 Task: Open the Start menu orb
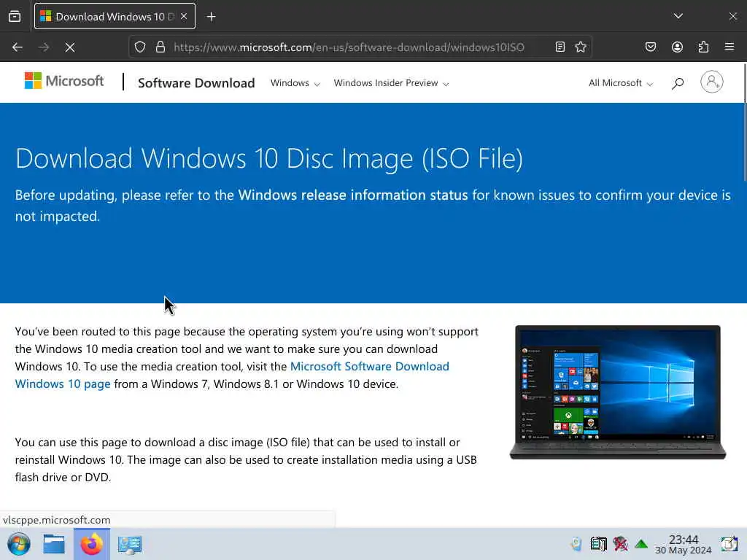coord(19,544)
